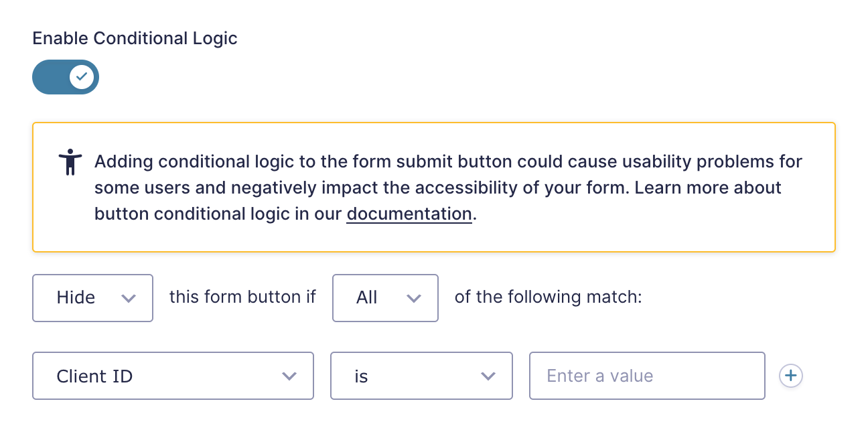Screen dimensions: 868x430
Task: Click the 'this form button if' text
Action: click(x=242, y=297)
